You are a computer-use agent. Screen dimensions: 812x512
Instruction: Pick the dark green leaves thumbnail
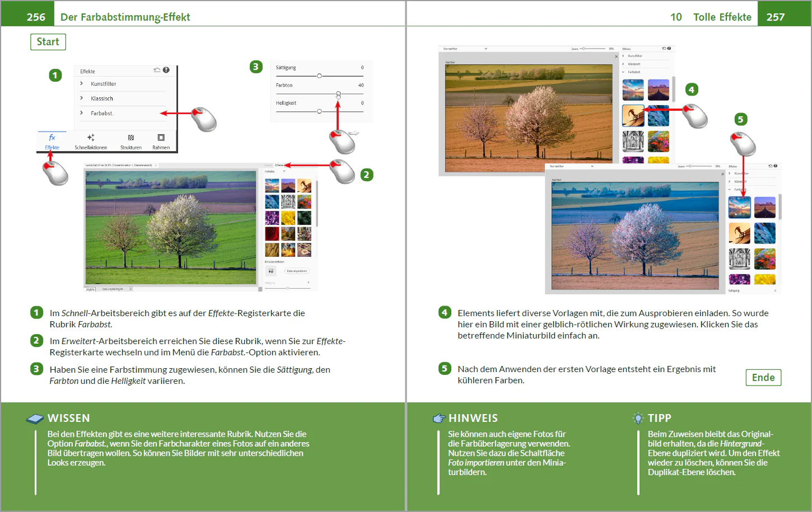(x=305, y=218)
